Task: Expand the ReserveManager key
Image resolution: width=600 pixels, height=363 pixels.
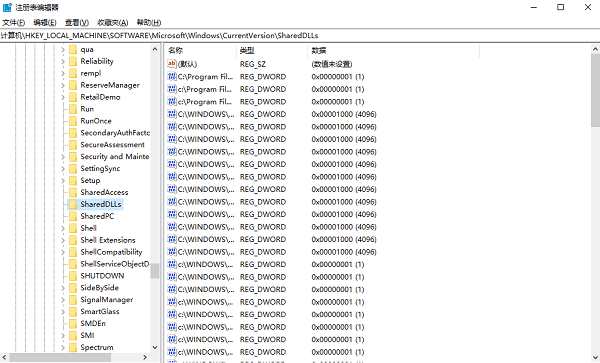Action: [63, 85]
